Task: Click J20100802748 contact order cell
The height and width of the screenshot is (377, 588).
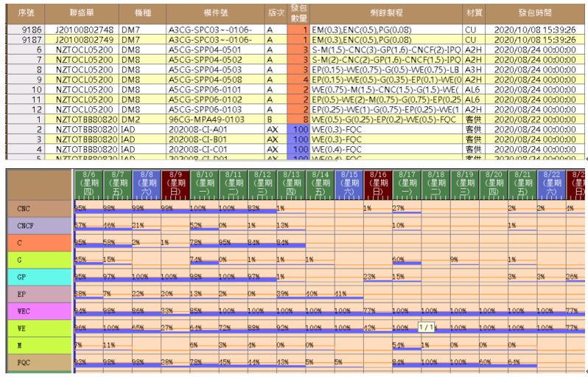Action: [x=82, y=30]
